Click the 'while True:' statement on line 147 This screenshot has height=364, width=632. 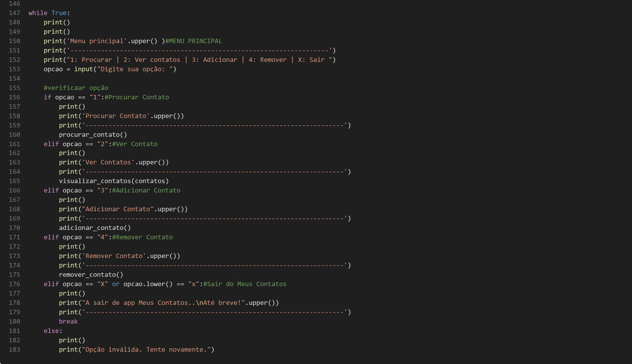pos(49,13)
